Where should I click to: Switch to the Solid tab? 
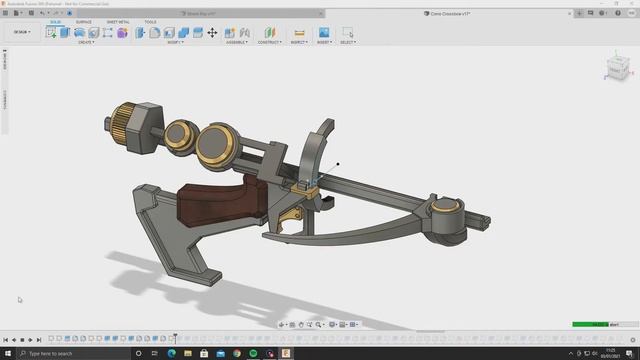[56, 22]
